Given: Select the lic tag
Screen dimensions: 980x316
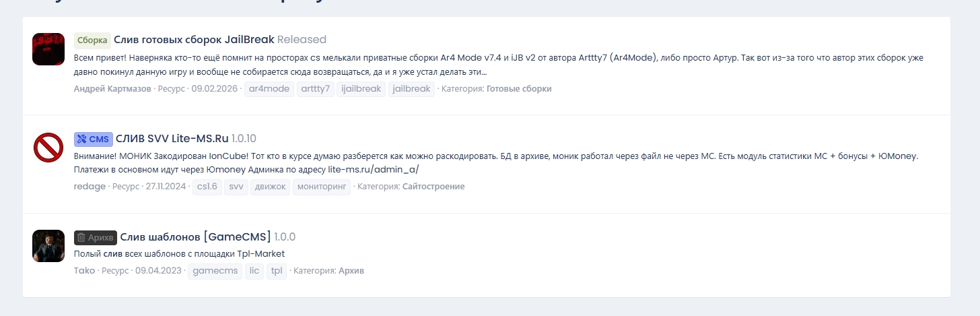Looking at the screenshot, I should point(254,271).
